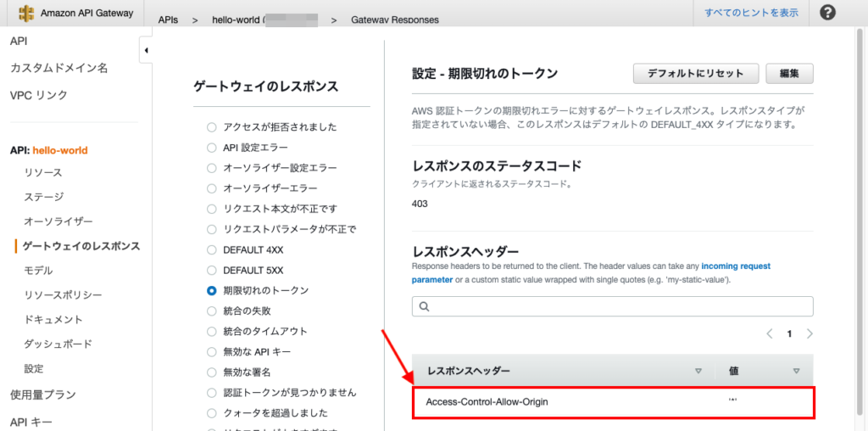Image resolution: width=868 pixels, height=431 pixels.
Task: Open the help question mark icon
Action: (x=827, y=13)
